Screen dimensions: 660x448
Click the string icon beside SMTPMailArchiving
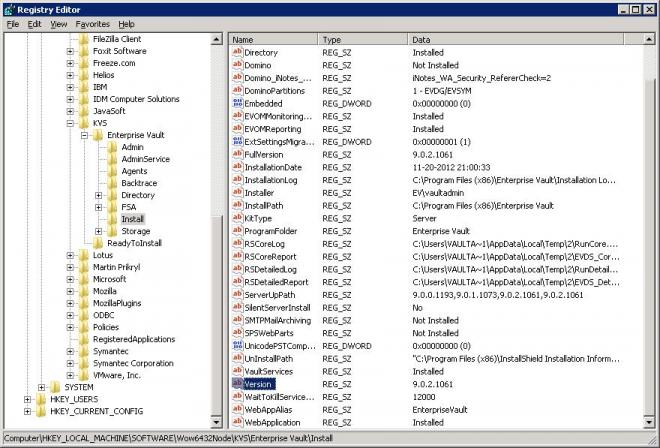[x=237, y=320]
